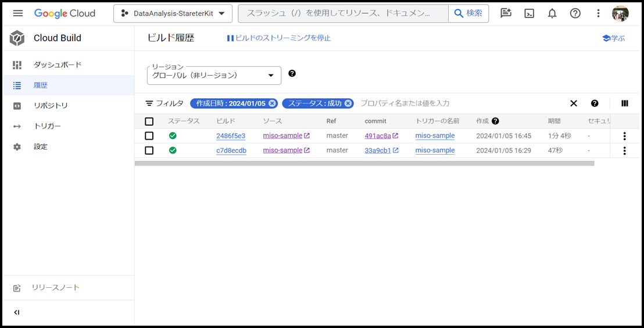Click the column display options icon
Viewport: 644px width, 328px height.
625,104
